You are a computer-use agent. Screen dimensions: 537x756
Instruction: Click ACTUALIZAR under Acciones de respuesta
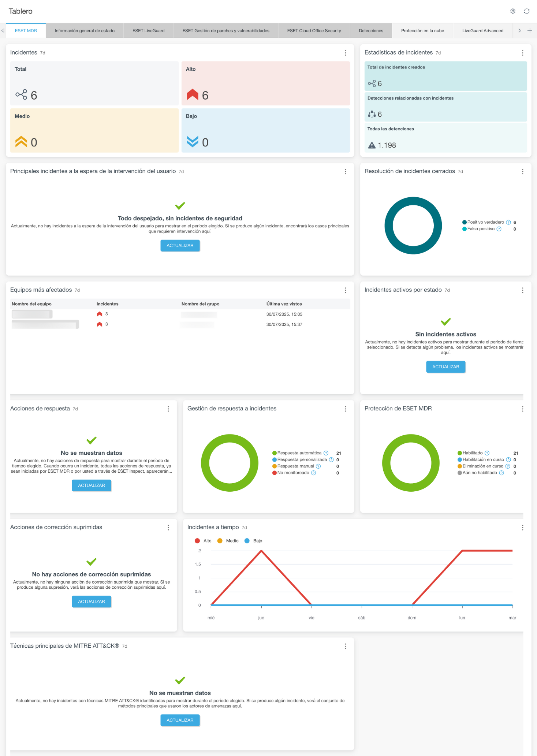(x=91, y=485)
